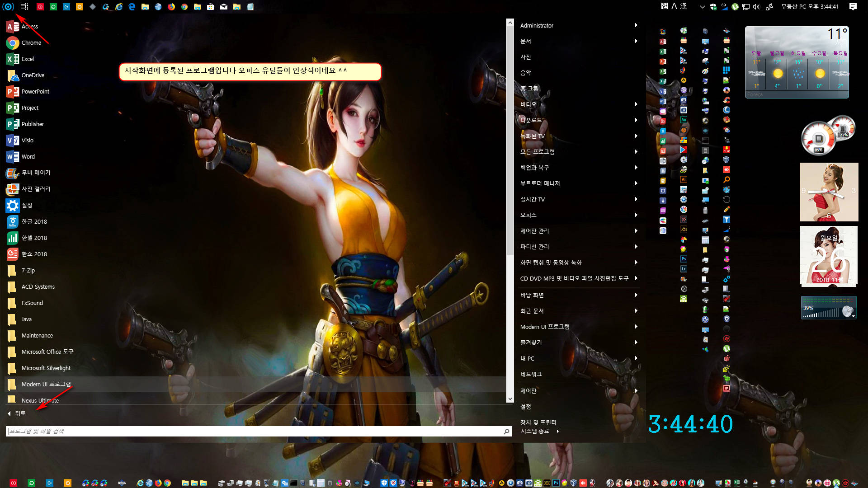
Task: Click program list scrollbar down arrow
Action: pyautogui.click(x=510, y=399)
